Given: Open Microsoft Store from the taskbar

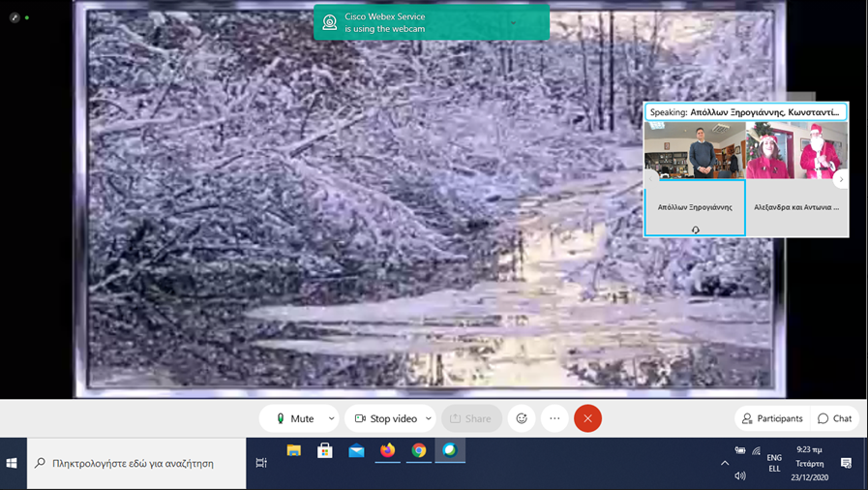Looking at the screenshot, I should point(325,450).
